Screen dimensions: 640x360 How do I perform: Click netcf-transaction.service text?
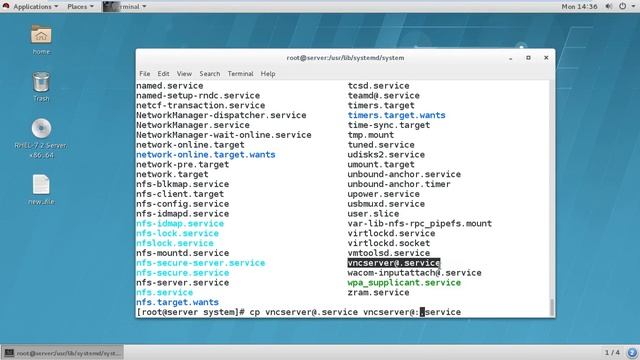[201, 105]
